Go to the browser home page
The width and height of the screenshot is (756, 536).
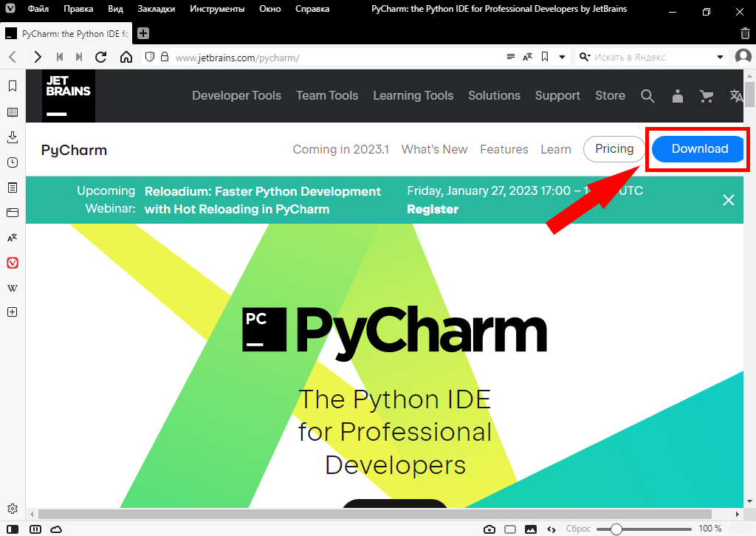point(126,57)
